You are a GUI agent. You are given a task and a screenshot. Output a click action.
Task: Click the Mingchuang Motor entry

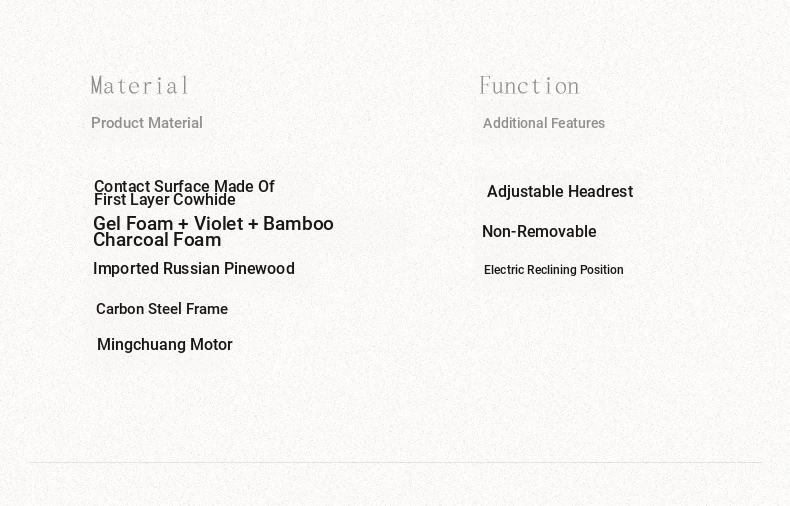[165, 344]
